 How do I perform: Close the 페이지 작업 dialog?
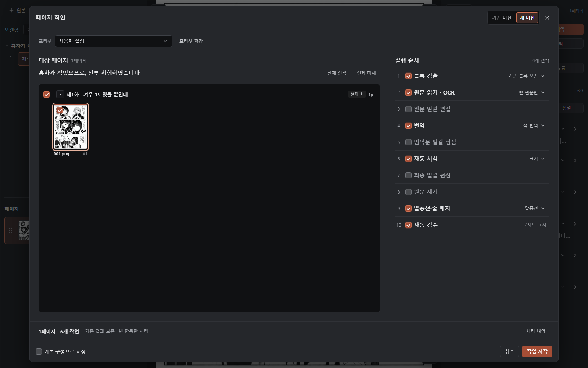pyautogui.click(x=547, y=18)
